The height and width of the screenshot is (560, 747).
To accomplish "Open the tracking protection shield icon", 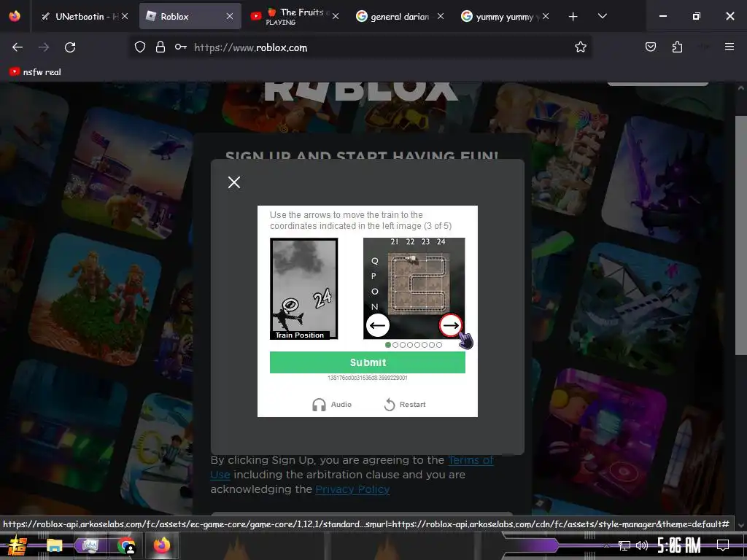I will click(139, 47).
